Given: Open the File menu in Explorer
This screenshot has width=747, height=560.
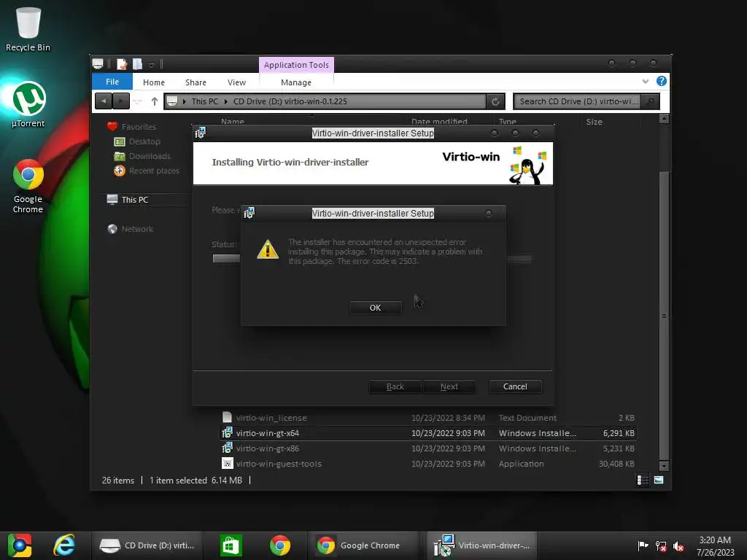Looking at the screenshot, I should 112,82.
